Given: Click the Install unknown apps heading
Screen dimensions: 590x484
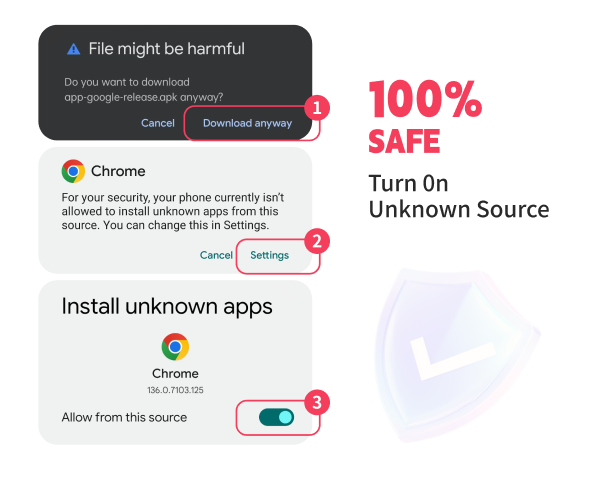Looking at the screenshot, I should [x=167, y=307].
